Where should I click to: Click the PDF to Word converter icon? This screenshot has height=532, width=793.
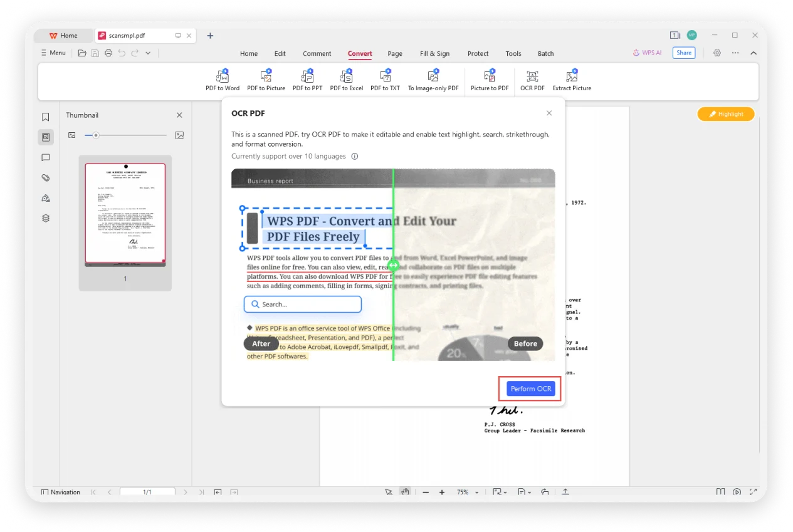click(223, 80)
